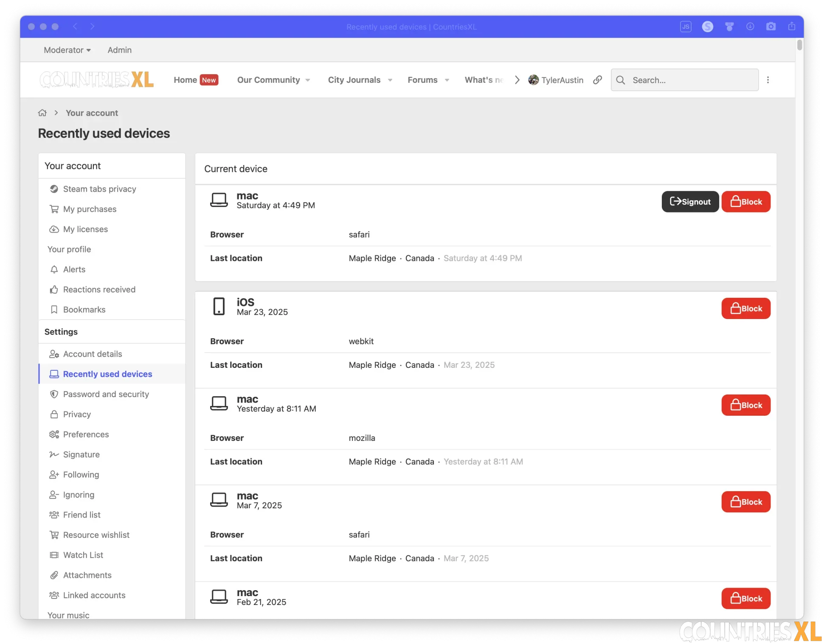Click the link/chain icon next to search
This screenshot has height=644, width=824.
597,80
